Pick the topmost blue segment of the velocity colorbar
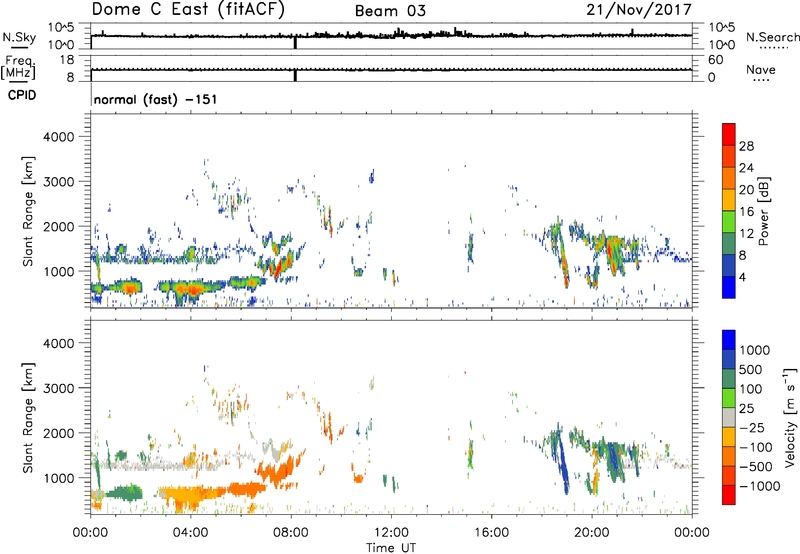Viewport: 800px width, 554px height. coord(729,340)
